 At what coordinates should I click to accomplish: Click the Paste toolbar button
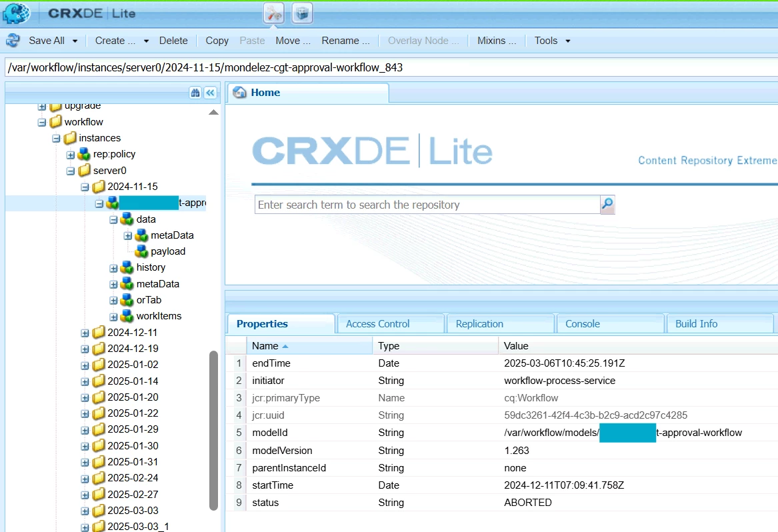point(252,41)
